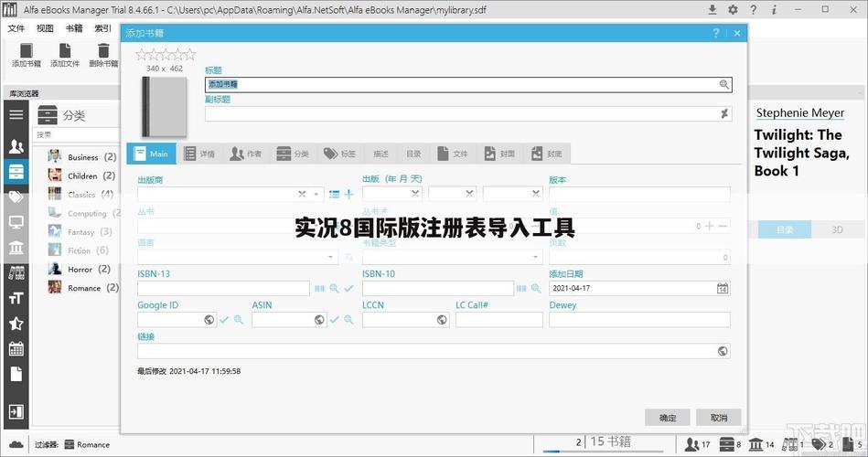Screen dimensions: 868x457
Task: Click the 3D view button
Action: [x=837, y=229]
